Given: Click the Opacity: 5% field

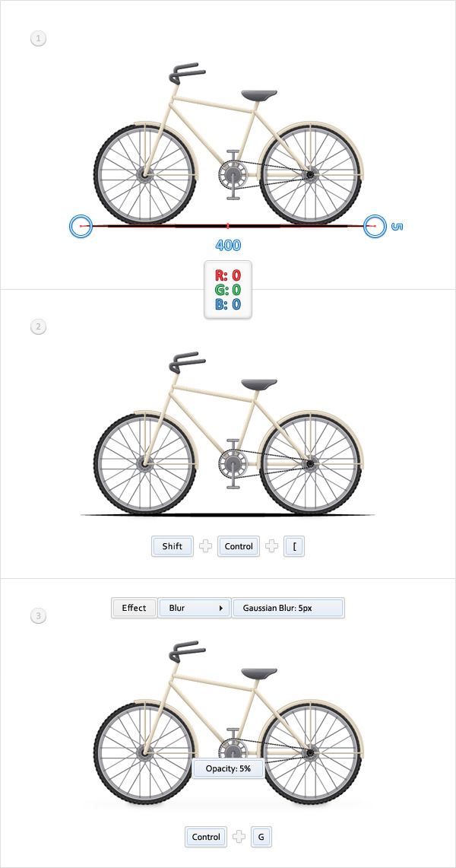Looking at the screenshot, I should pyautogui.click(x=228, y=769).
